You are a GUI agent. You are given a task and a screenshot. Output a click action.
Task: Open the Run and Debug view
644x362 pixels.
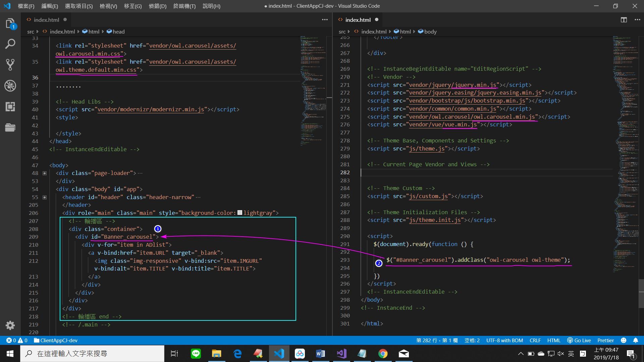[x=10, y=85]
